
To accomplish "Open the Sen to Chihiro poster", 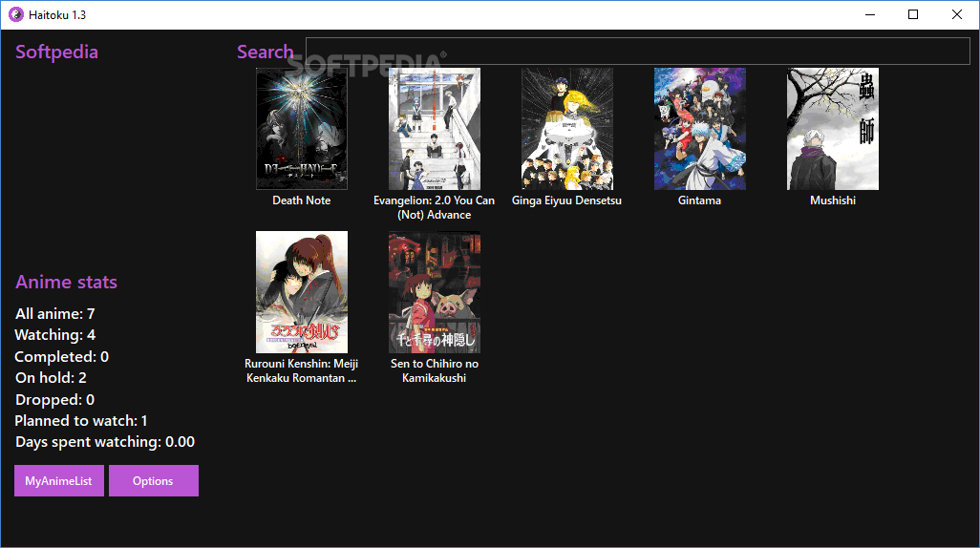I will click(435, 292).
